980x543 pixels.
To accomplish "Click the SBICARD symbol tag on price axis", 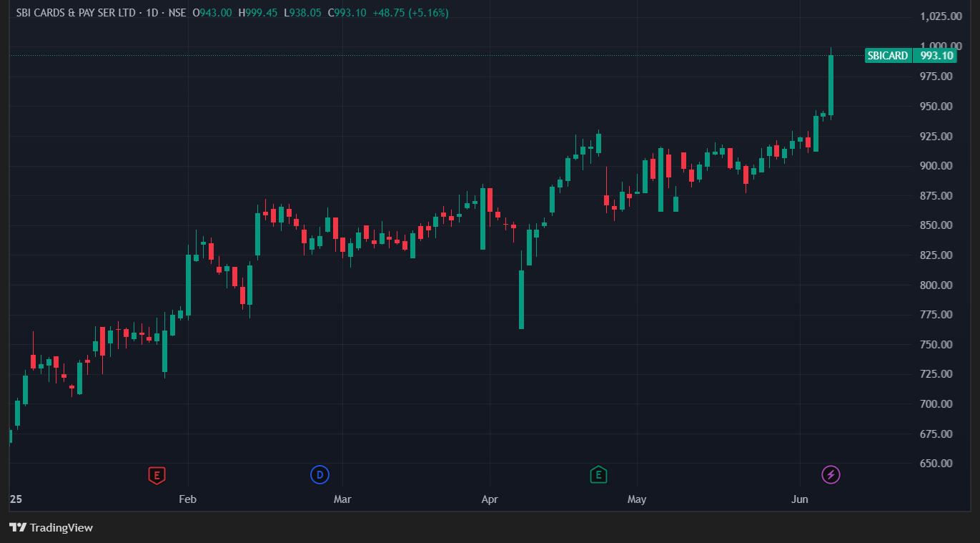I will [x=888, y=56].
